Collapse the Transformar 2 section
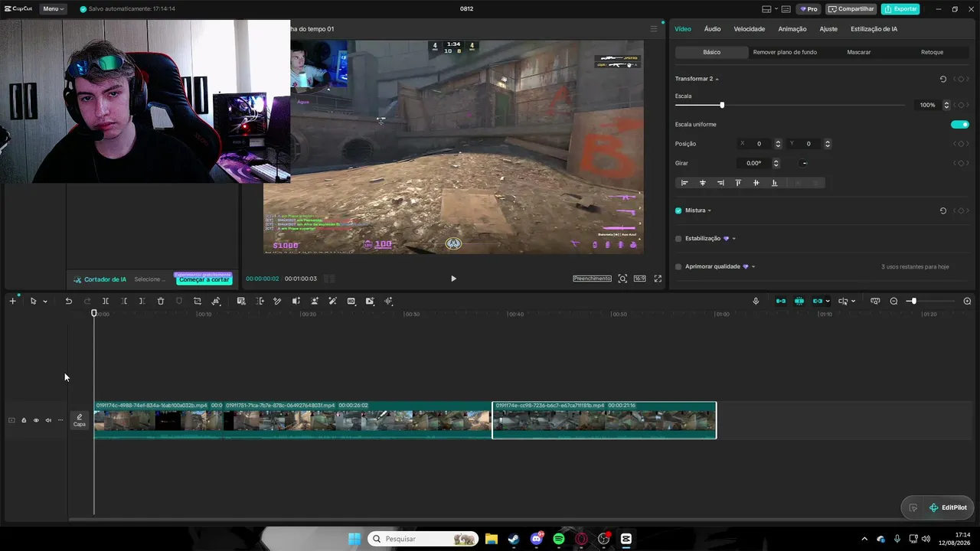 (x=717, y=80)
